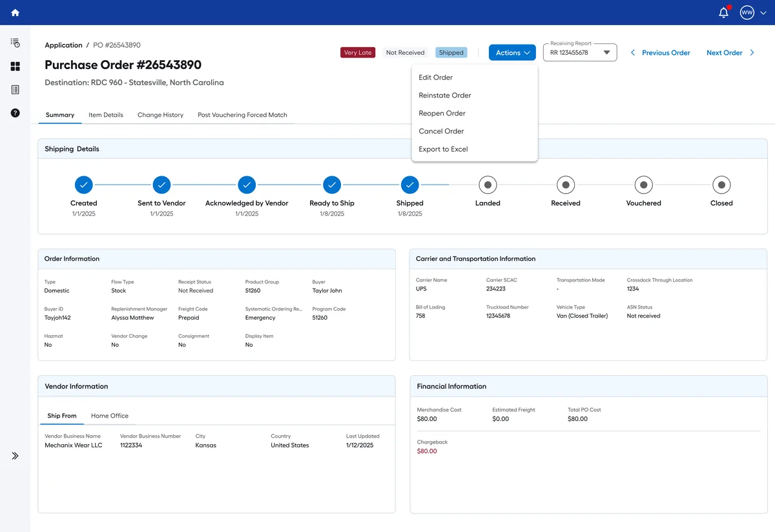This screenshot has height=532, width=775.
Task: Click the Vouchered step circle
Action: tap(644, 185)
